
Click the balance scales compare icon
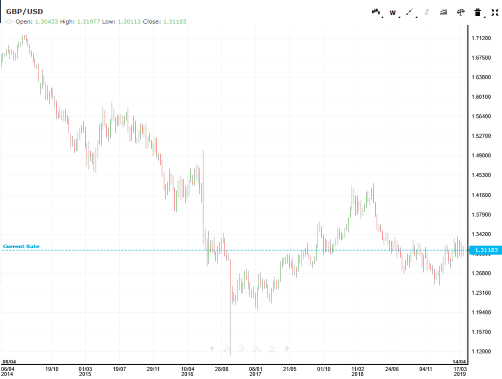click(461, 12)
